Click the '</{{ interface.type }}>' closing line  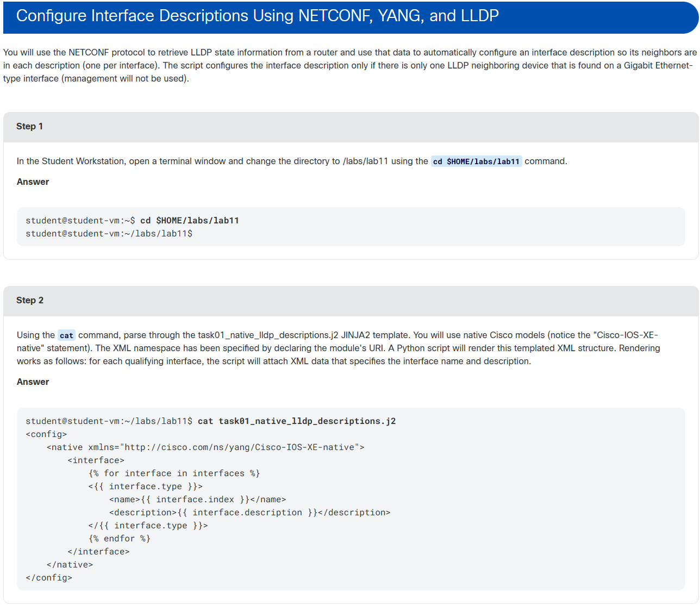point(148,525)
